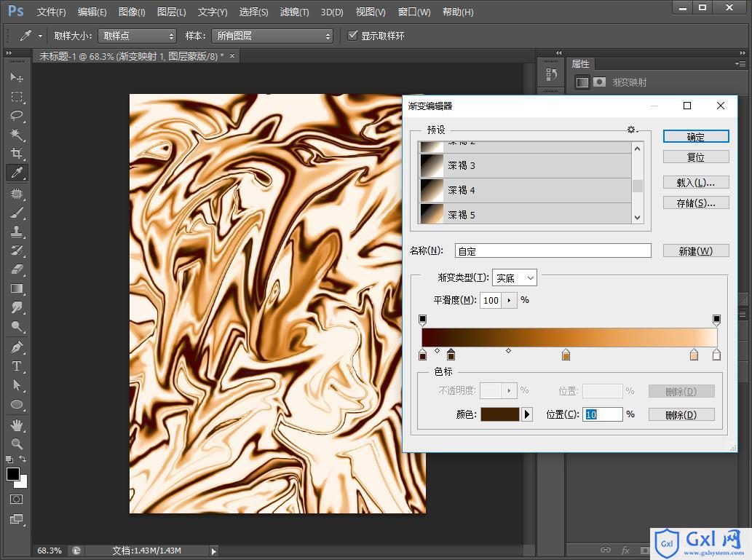Screen dimensions: 752x560
Task: Select the Crop tool
Action: [16, 154]
